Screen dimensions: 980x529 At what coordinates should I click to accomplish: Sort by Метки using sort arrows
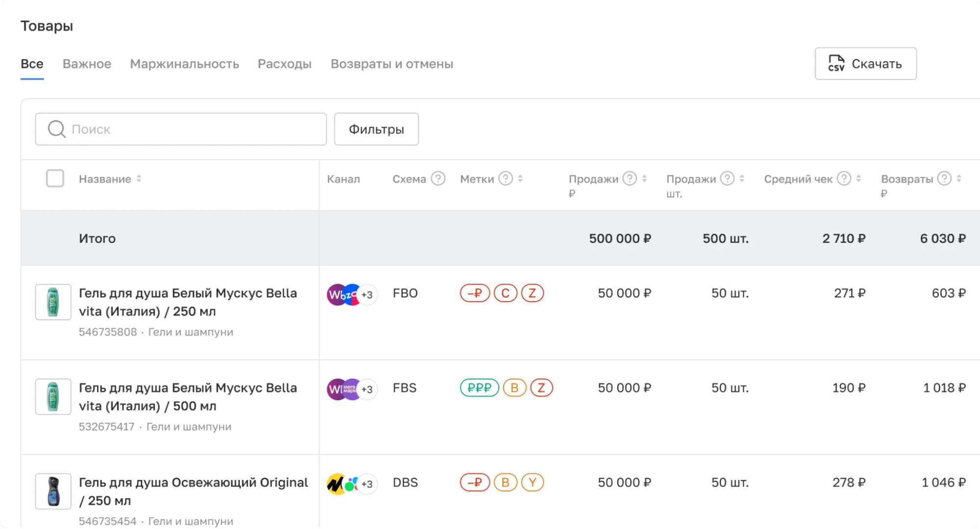(x=520, y=179)
